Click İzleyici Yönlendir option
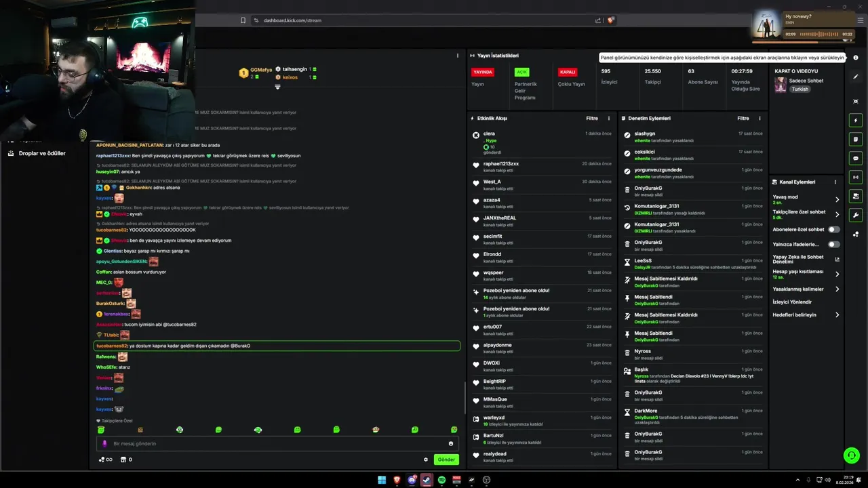 coord(792,302)
